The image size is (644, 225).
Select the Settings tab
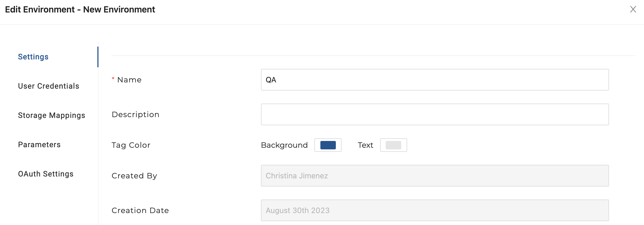pyautogui.click(x=33, y=57)
